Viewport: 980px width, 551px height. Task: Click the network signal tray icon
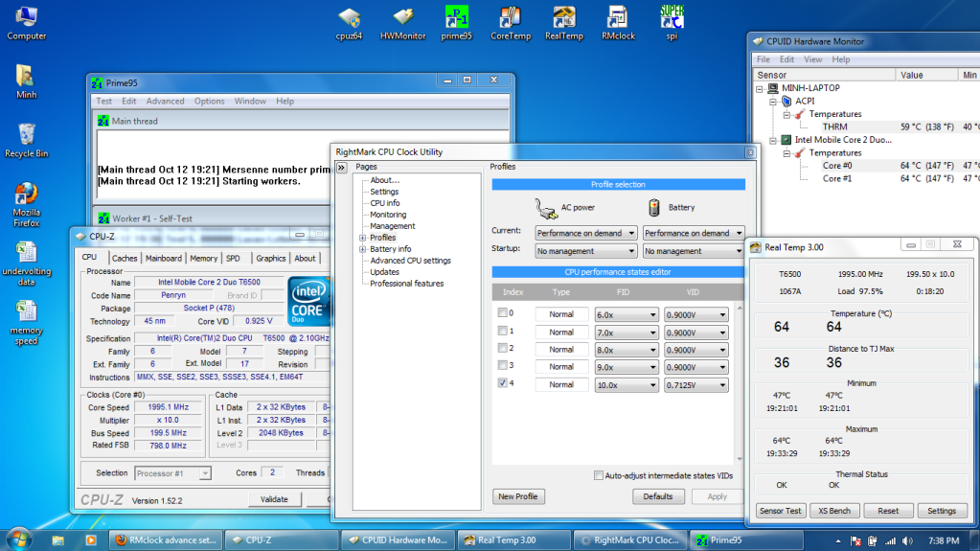point(890,540)
